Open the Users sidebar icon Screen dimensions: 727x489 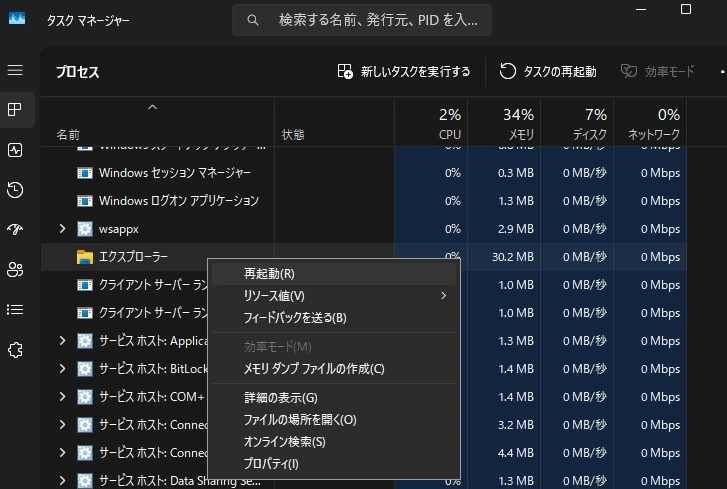coord(15,269)
